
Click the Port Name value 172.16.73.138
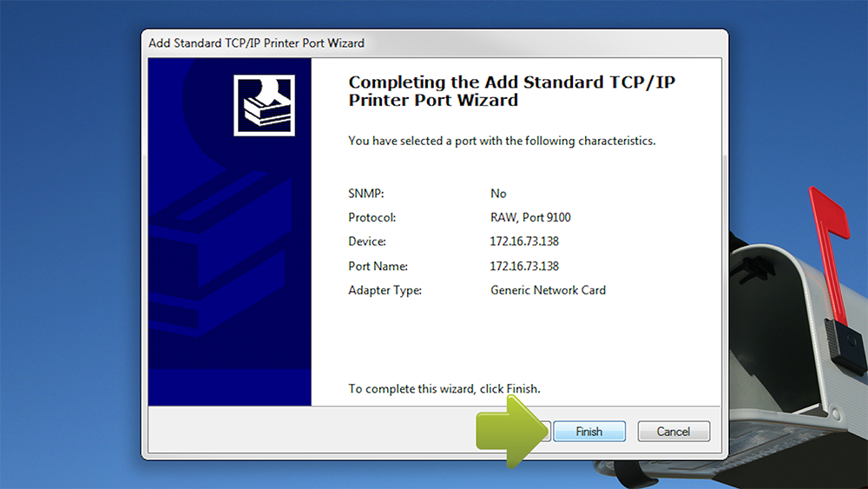524,267
